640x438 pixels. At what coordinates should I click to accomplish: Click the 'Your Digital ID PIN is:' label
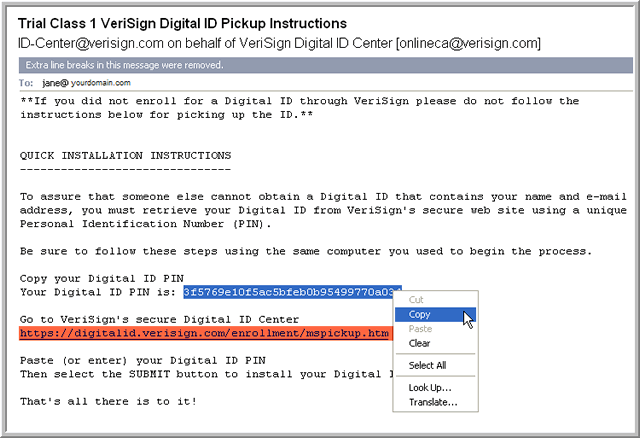(98, 292)
